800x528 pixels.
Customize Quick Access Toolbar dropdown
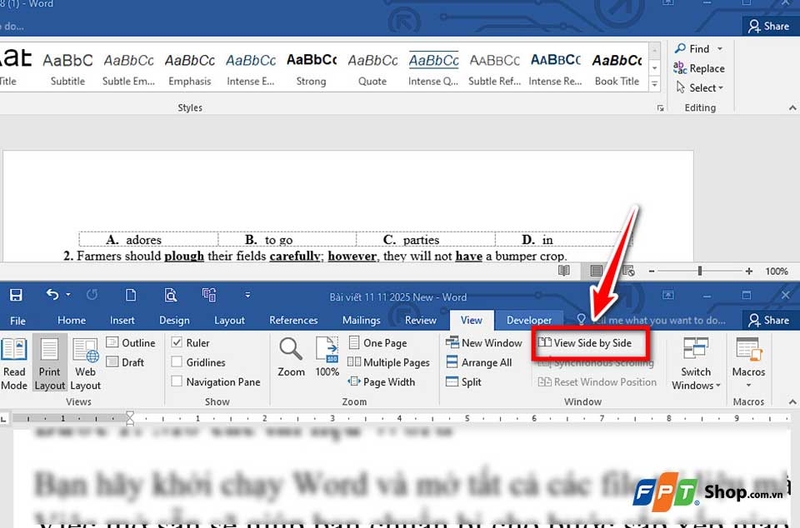coord(247,295)
